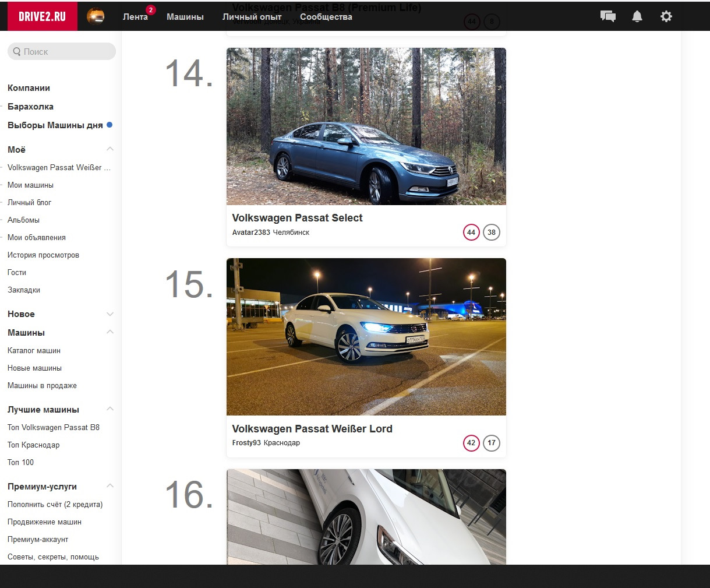Screen dimensions: 710x588
Task: Open Топ Volkswagen Passat B8
Action: [54, 427]
